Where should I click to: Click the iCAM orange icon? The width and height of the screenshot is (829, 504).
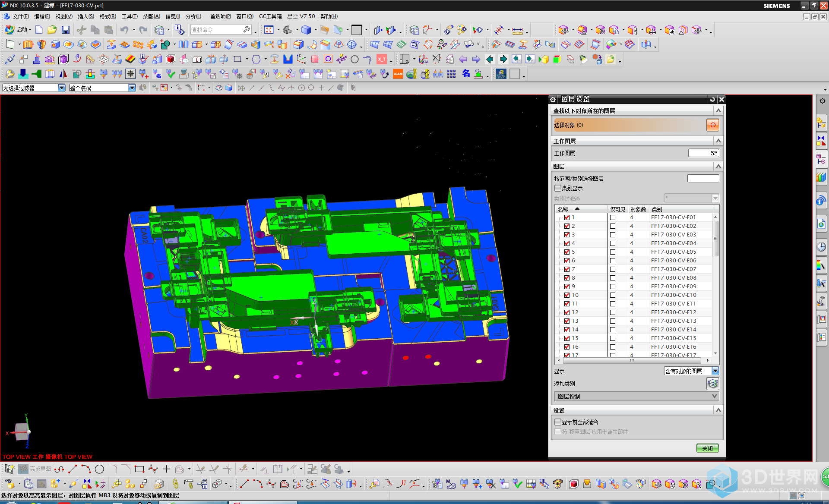398,74
